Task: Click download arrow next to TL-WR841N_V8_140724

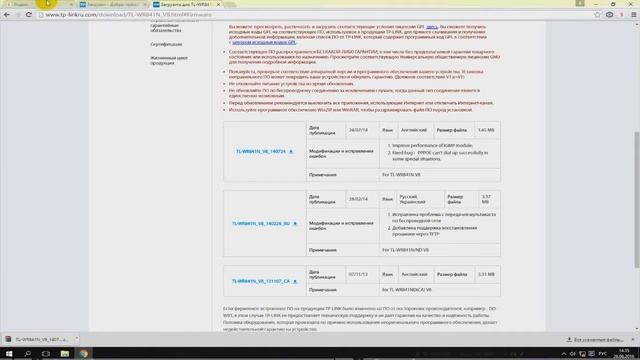Action: pyautogui.click(x=291, y=151)
